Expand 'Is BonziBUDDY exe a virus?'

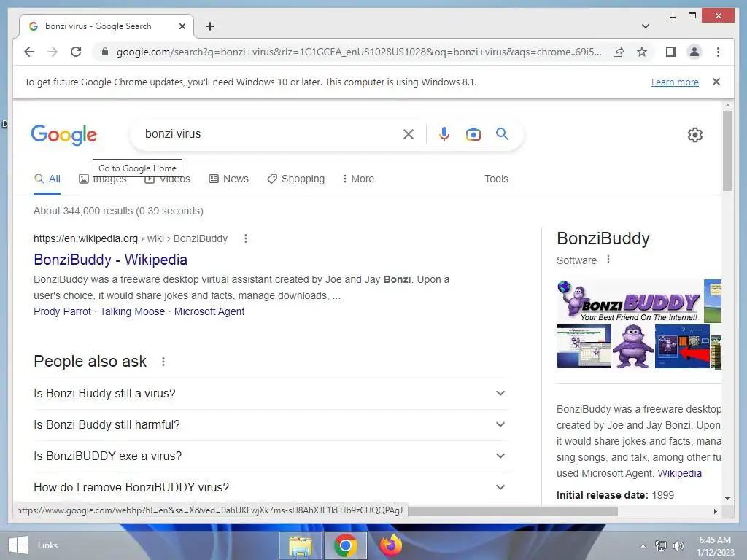point(271,456)
